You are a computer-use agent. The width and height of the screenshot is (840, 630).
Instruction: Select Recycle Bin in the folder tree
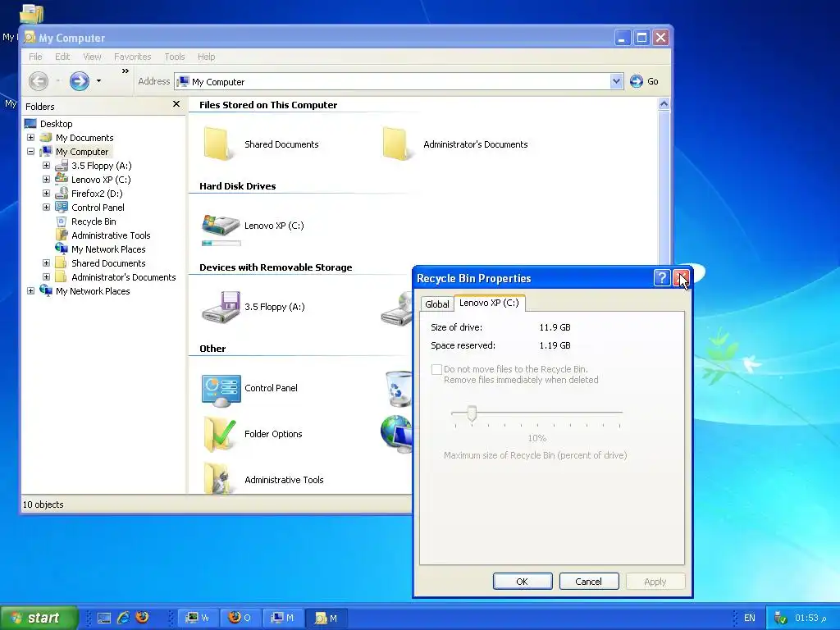(x=94, y=221)
